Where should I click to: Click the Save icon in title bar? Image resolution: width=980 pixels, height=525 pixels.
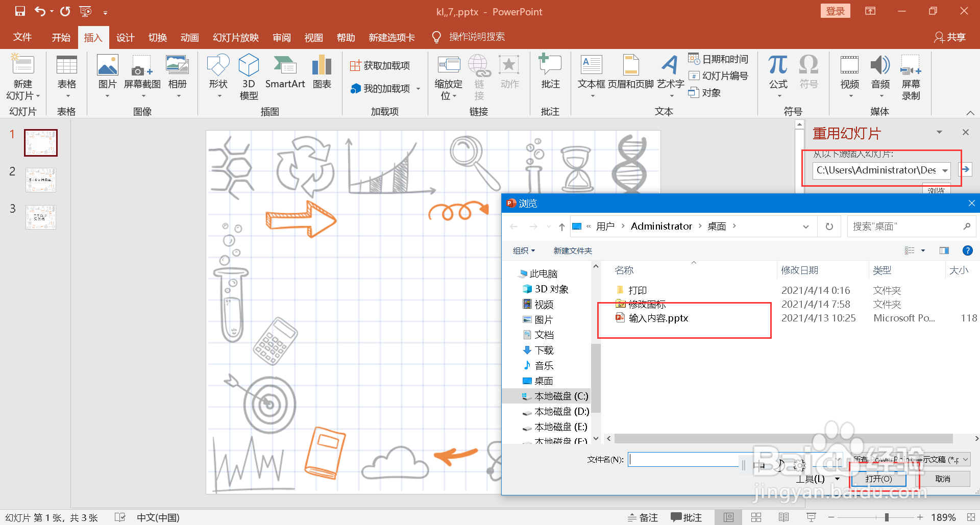(20, 11)
